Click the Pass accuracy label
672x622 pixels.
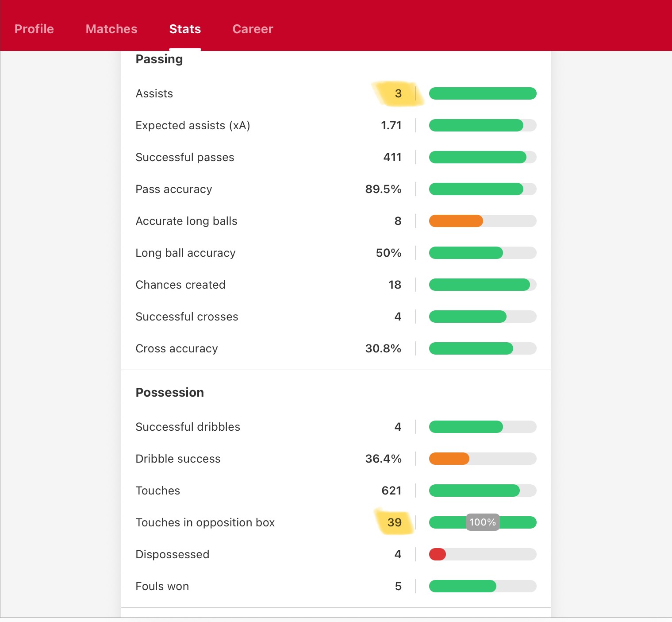click(x=174, y=189)
